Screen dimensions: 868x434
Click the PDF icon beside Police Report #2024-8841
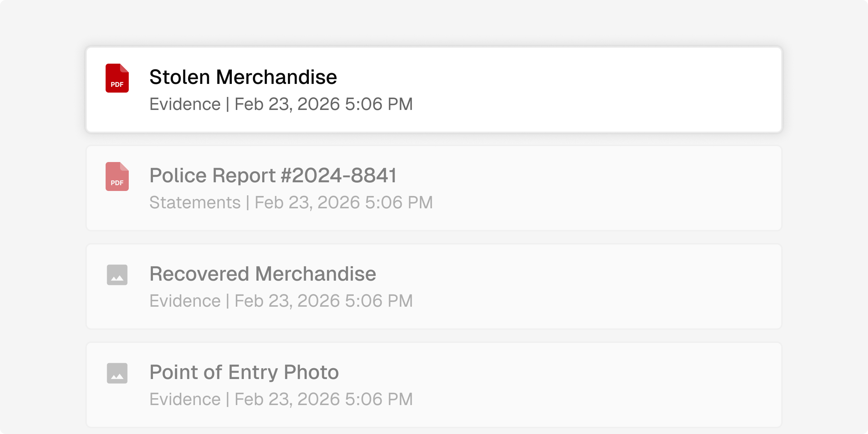pyautogui.click(x=117, y=176)
